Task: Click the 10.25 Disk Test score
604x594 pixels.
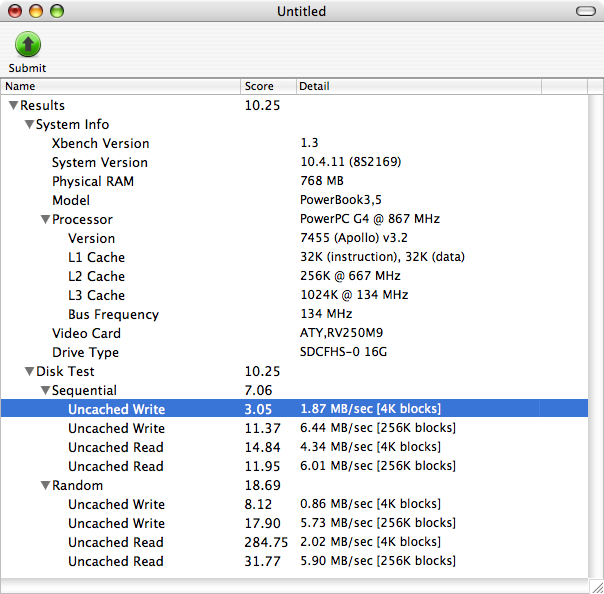Action: 262,371
